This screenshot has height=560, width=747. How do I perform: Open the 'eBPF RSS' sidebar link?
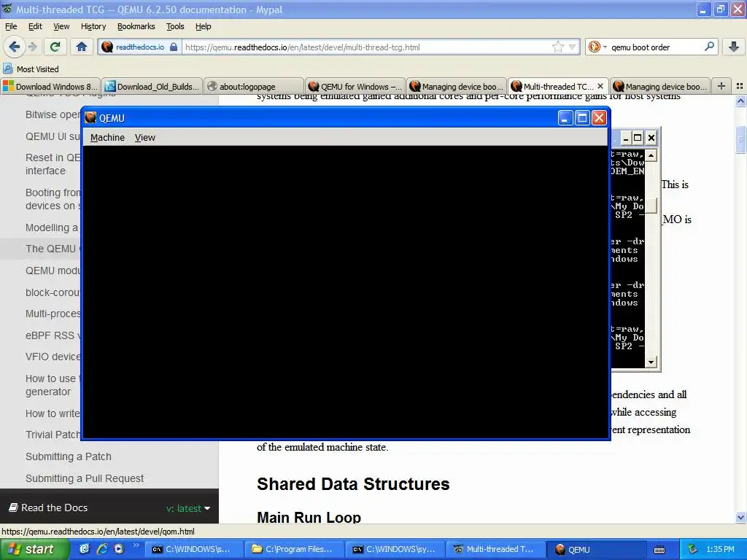coord(53,335)
